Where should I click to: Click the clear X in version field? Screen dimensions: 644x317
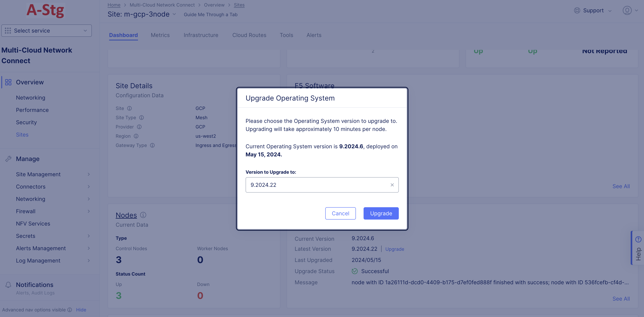pyautogui.click(x=392, y=185)
